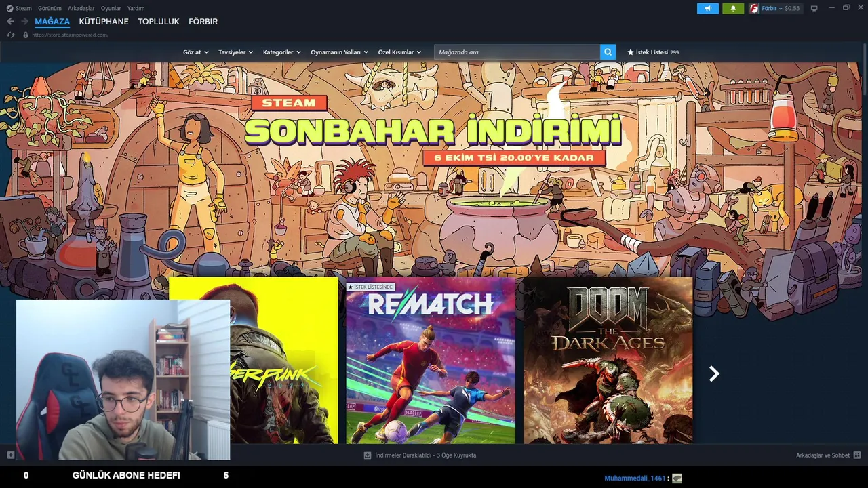Open the Oyunlar menu
The image size is (868, 488).
click(111, 9)
